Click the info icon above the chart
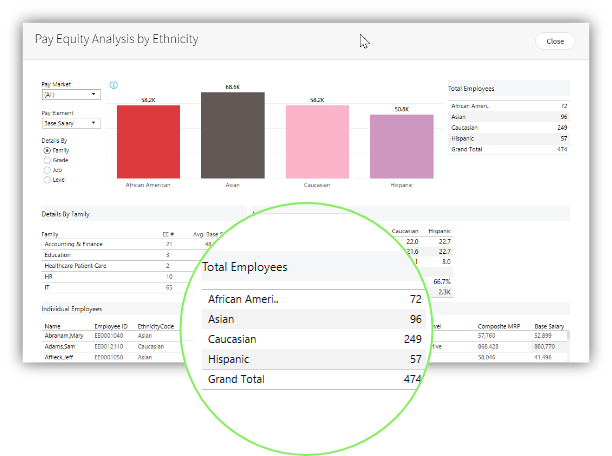The width and height of the screenshot is (612, 456). pos(114,85)
